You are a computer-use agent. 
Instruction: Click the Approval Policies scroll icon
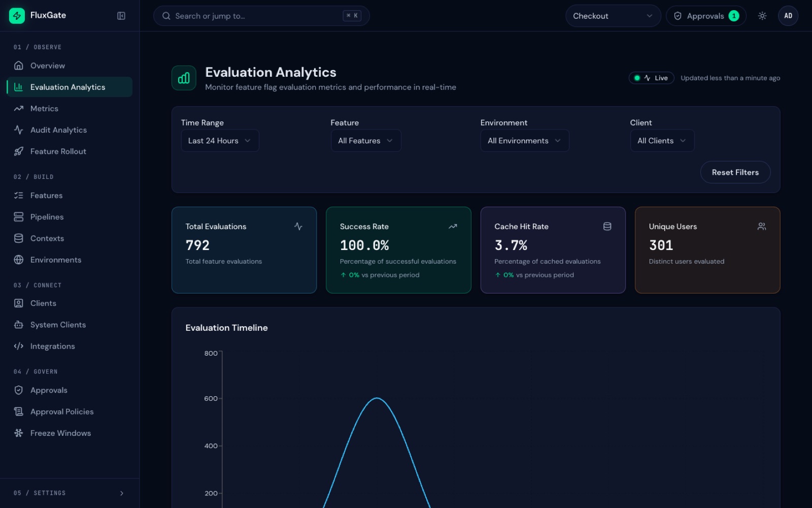pos(19,411)
